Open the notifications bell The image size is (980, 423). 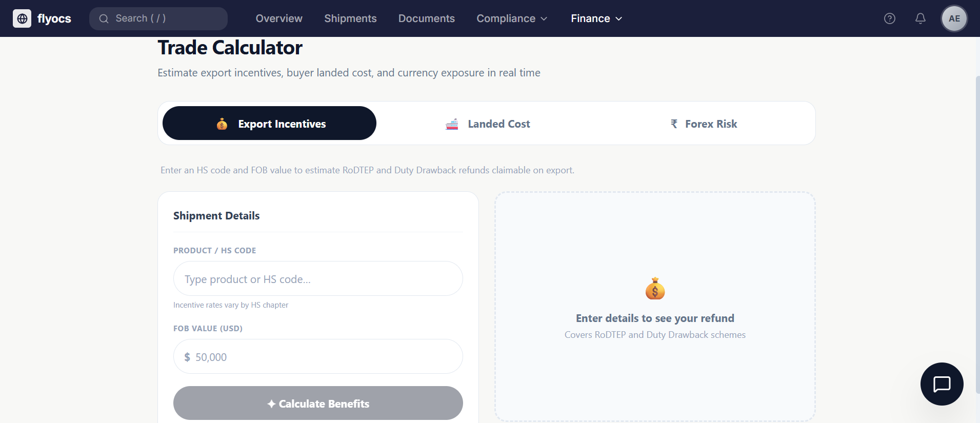(x=921, y=18)
